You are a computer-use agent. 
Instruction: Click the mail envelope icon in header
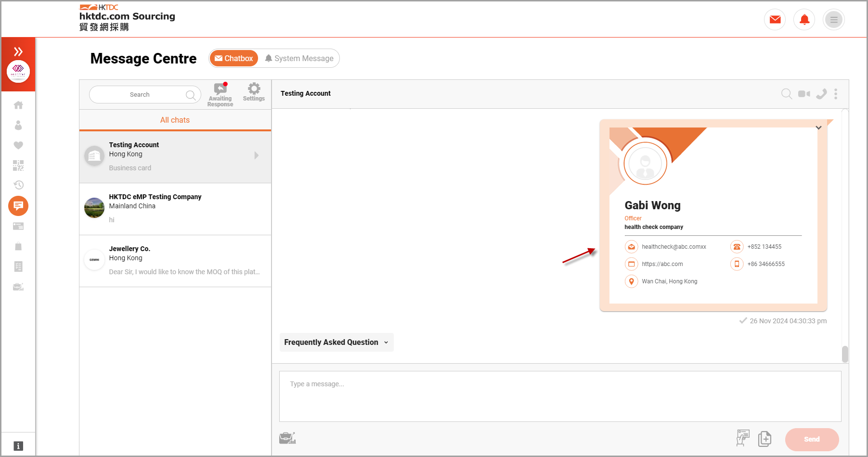pyautogui.click(x=775, y=20)
